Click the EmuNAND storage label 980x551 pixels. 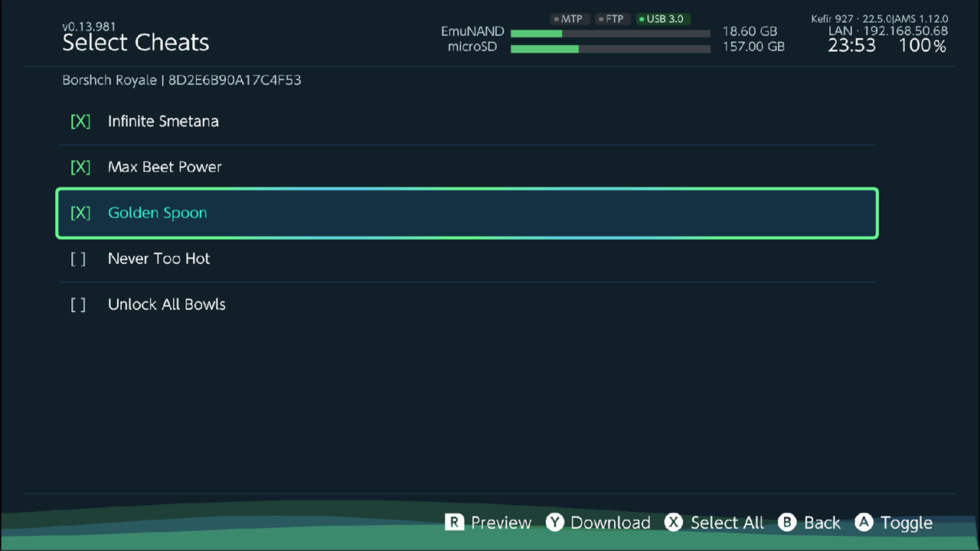pyautogui.click(x=472, y=32)
